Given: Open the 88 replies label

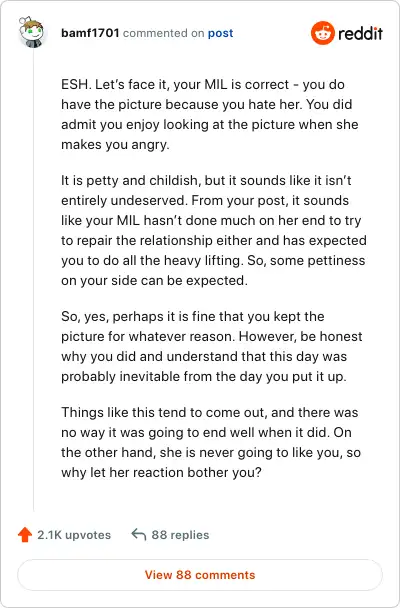Looking at the screenshot, I should point(180,535).
